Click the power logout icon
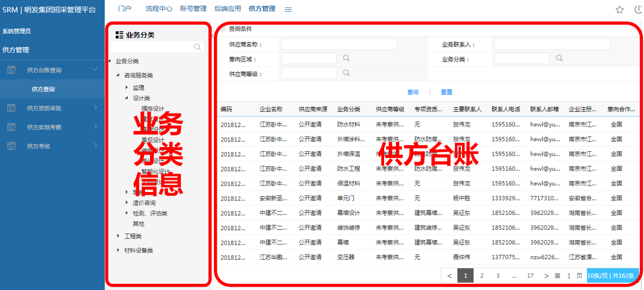 tap(638, 10)
